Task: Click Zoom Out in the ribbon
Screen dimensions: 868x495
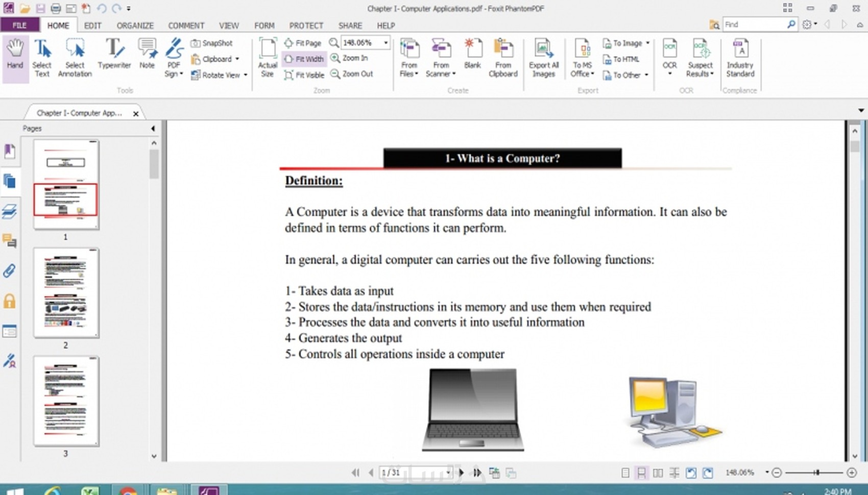Action: [x=352, y=74]
